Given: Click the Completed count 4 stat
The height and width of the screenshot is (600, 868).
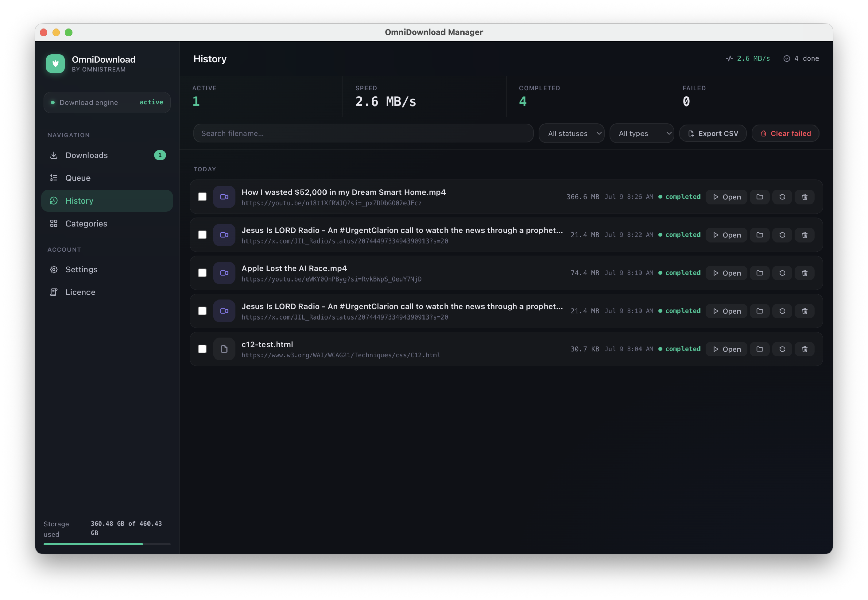Looking at the screenshot, I should tap(523, 101).
